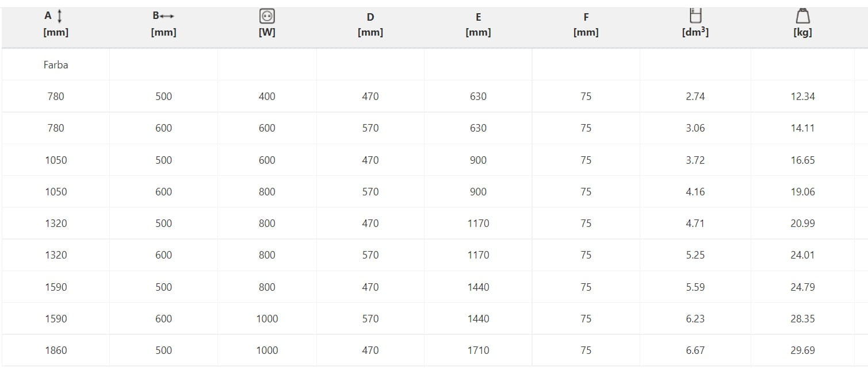Select the 400 wattage cell
The width and height of the screenshot is (868, 370).
[267, 97]
